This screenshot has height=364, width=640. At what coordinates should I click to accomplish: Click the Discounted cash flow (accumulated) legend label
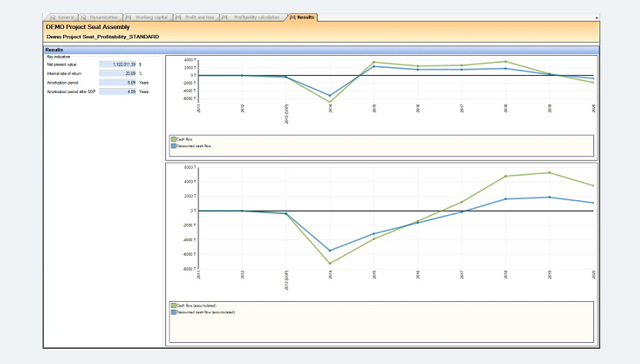206,312
